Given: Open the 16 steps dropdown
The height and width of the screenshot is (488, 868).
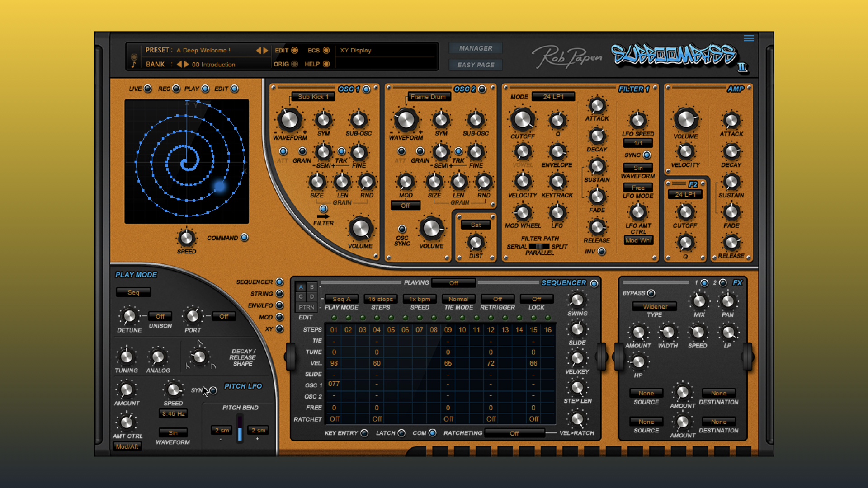Looking at the screenshot, I should coord(380,299).
